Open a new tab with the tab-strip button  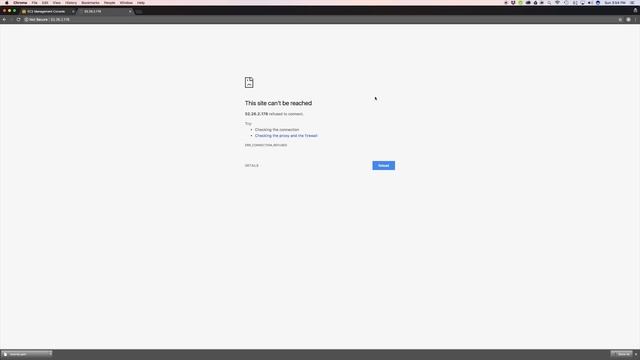point(139,11)
